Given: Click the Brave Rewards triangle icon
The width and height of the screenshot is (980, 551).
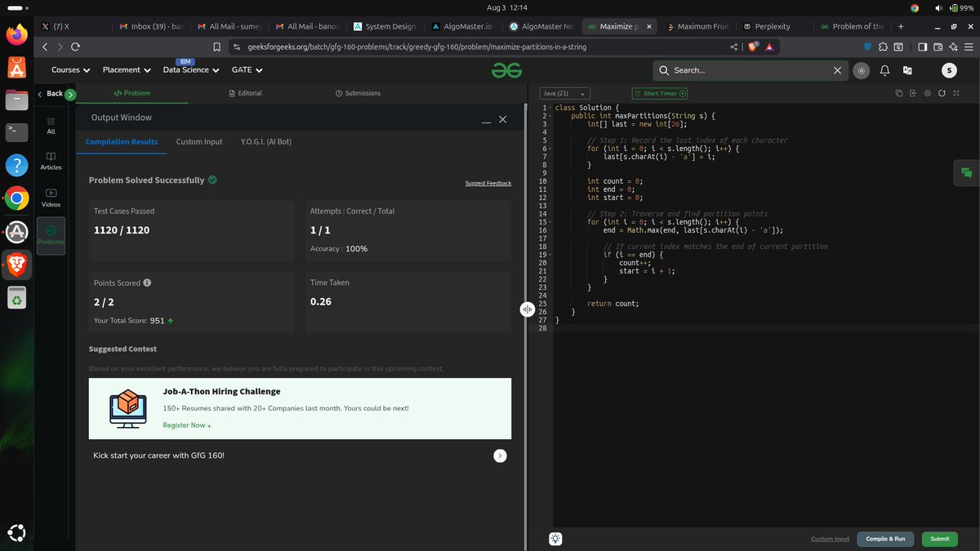Looking at the screenshot, I should [x=769, y=47].
